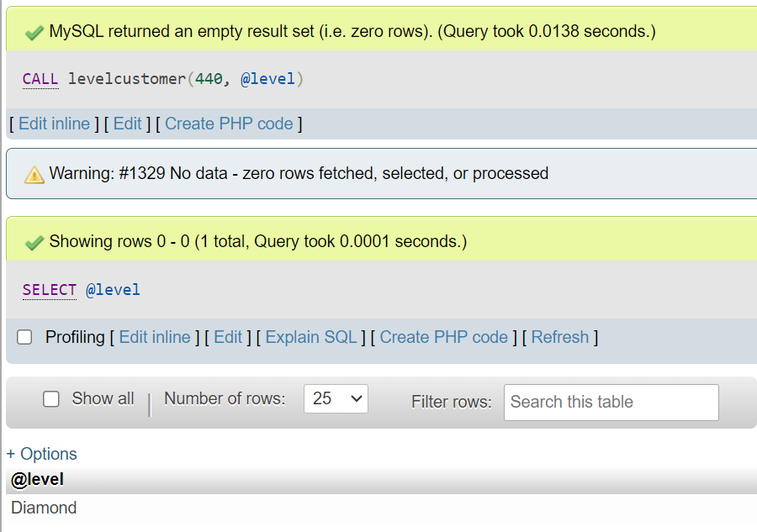Screen dimensions: 757x532
Task: Expand the + Options section
Action: tap(41, 454)
